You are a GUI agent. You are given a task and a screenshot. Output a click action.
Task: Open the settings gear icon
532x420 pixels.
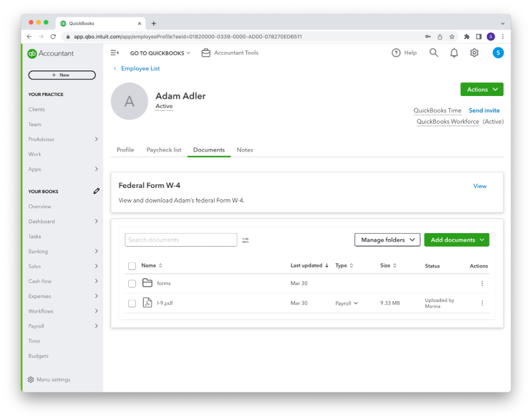click(474, 53)
